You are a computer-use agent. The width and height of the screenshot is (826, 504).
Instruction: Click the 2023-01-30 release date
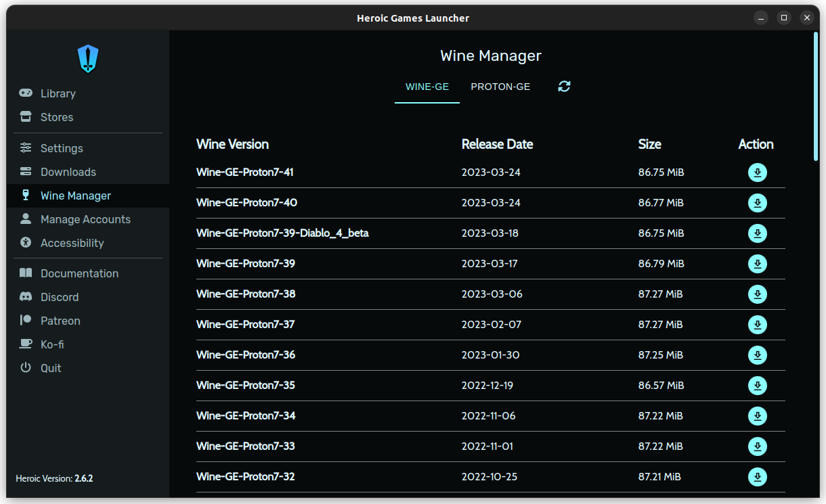click(x=491, y=355)
